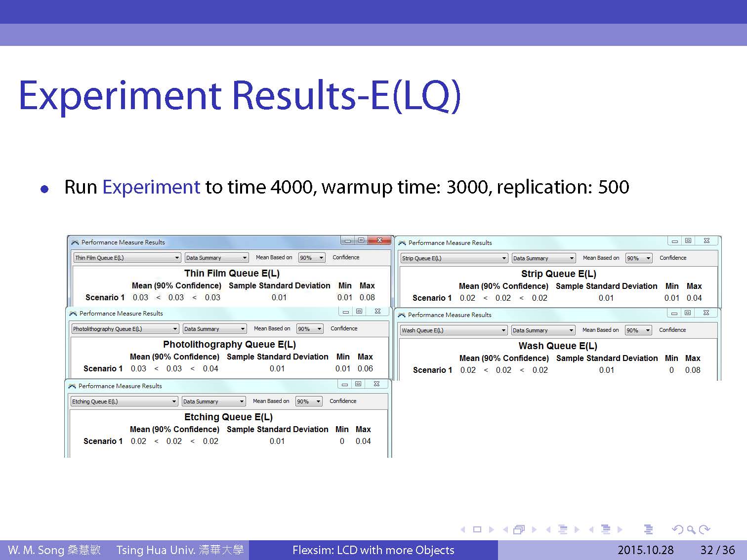Click the stacked frames navigation icon
Image resolution: width=747 pixels, height=560 pixels.
point(519,529)
